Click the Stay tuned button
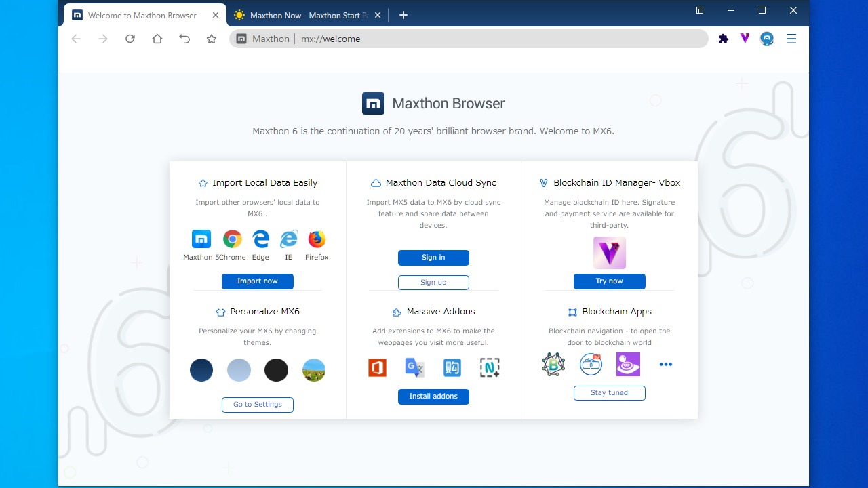The height and width of the screenshot is (488, 868). click(x=610, y=393)
